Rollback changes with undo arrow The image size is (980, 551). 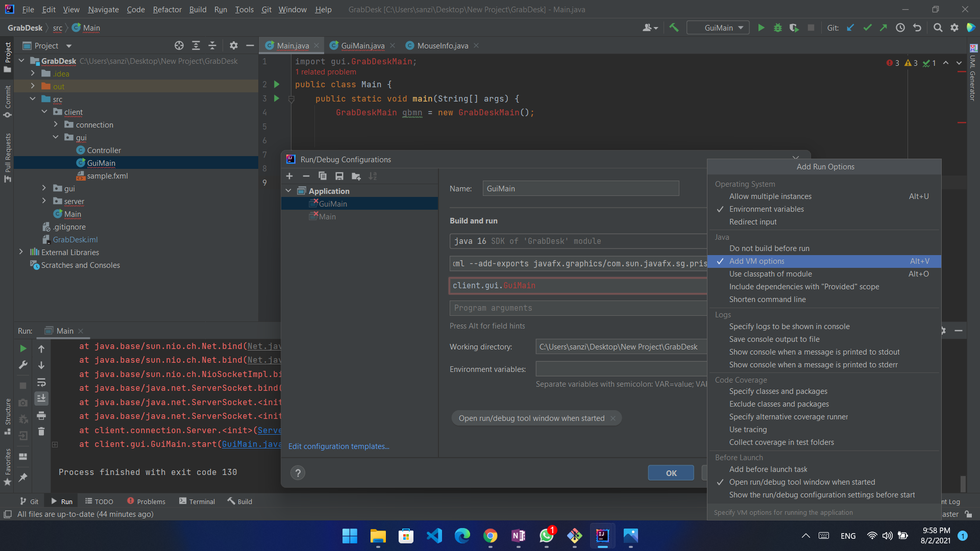tap(917, 28)
